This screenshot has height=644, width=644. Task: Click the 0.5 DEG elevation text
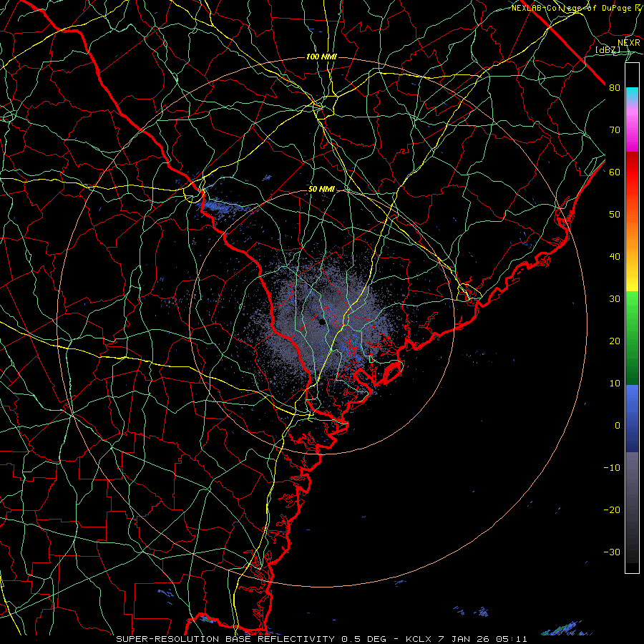click(364, 639)
